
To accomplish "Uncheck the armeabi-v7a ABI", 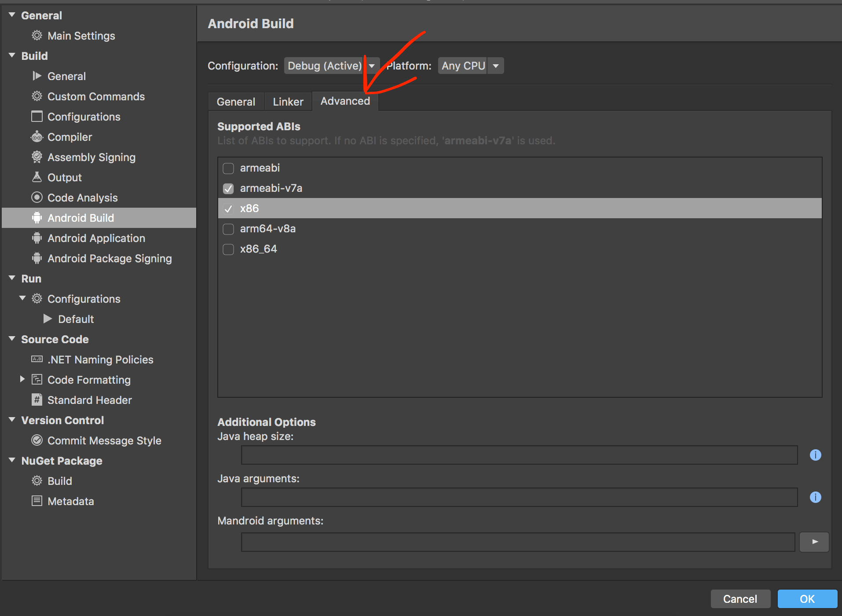I will [228, 188].
